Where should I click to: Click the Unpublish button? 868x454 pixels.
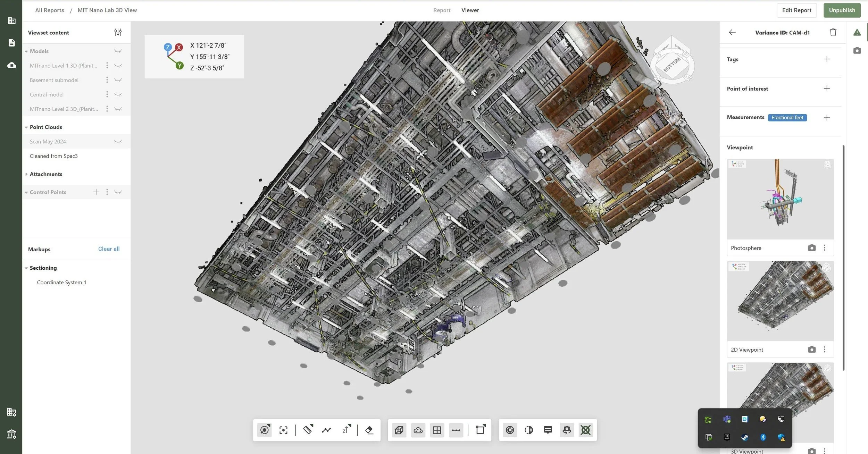[842, 10]
